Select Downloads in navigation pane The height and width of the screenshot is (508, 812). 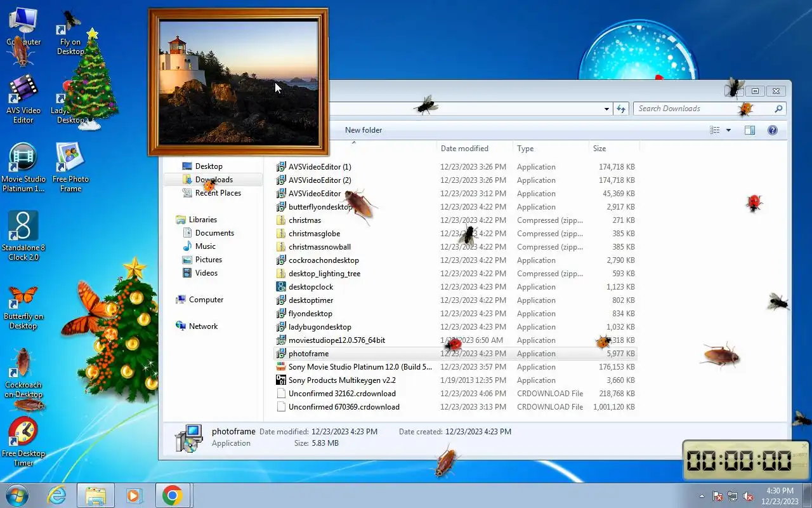[214, 180]
